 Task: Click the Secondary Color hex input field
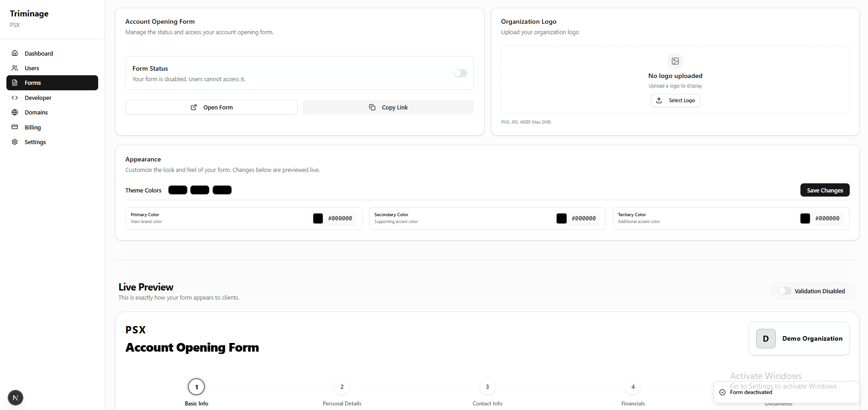[584, 218]
